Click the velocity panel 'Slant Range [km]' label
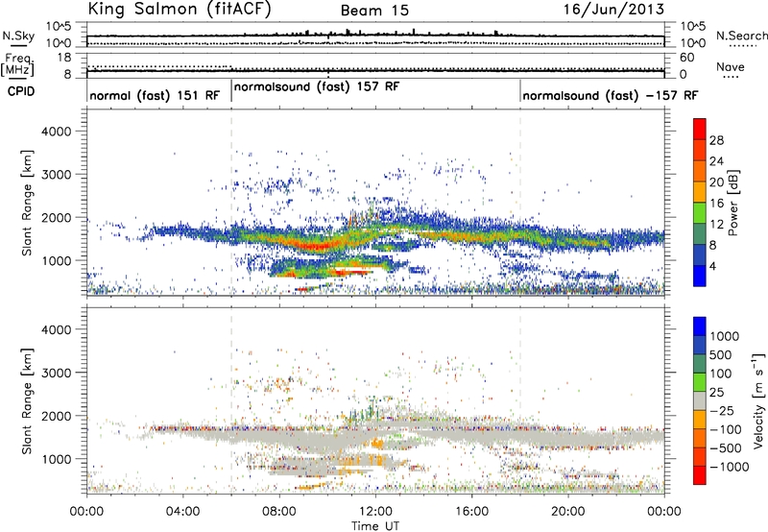 [27, 401]
